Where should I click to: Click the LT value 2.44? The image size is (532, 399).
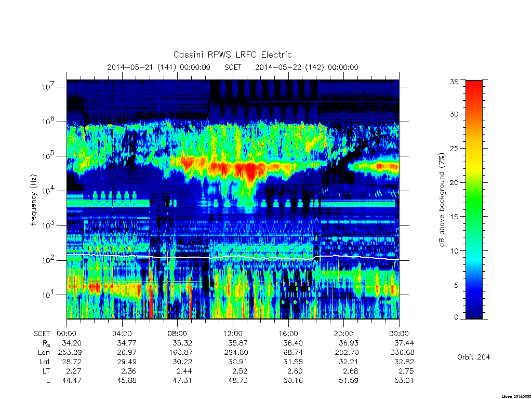pos(184,371)
